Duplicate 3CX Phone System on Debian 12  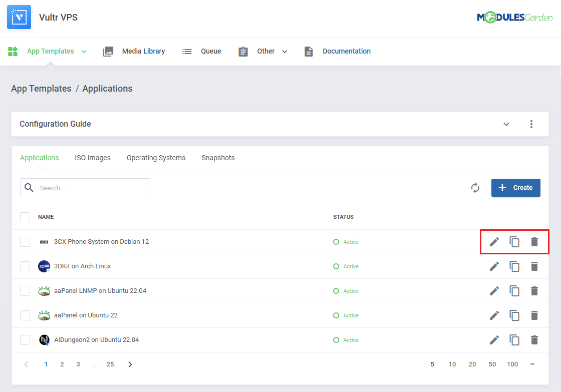pyautogui.click(x=514, y=242)
